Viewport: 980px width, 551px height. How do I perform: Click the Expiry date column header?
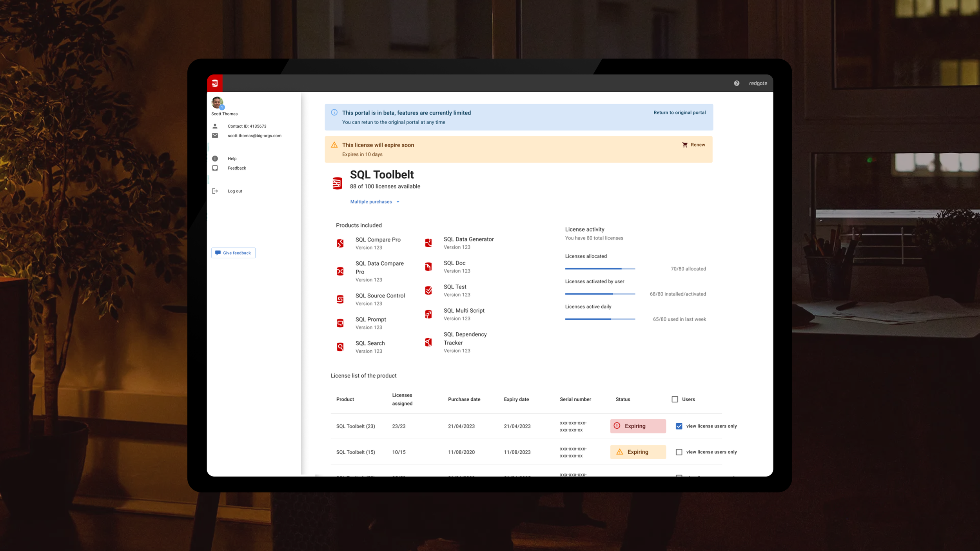click(516, 399)
